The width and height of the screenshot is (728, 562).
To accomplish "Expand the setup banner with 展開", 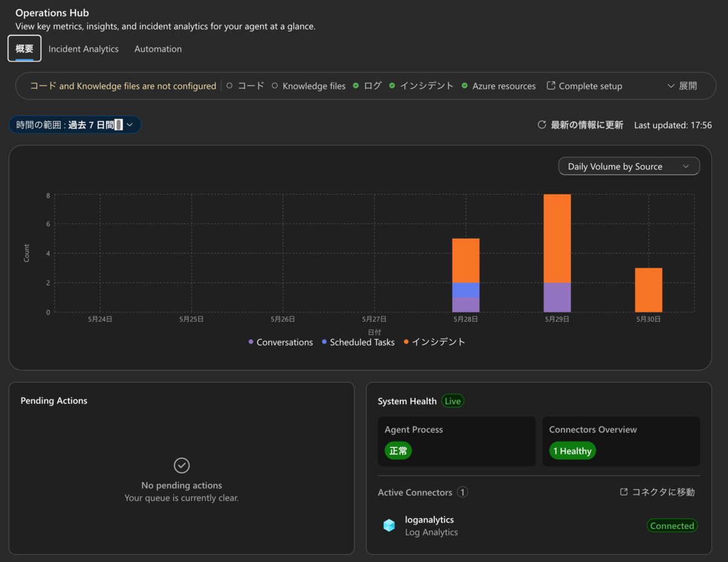I will (682, 86).
